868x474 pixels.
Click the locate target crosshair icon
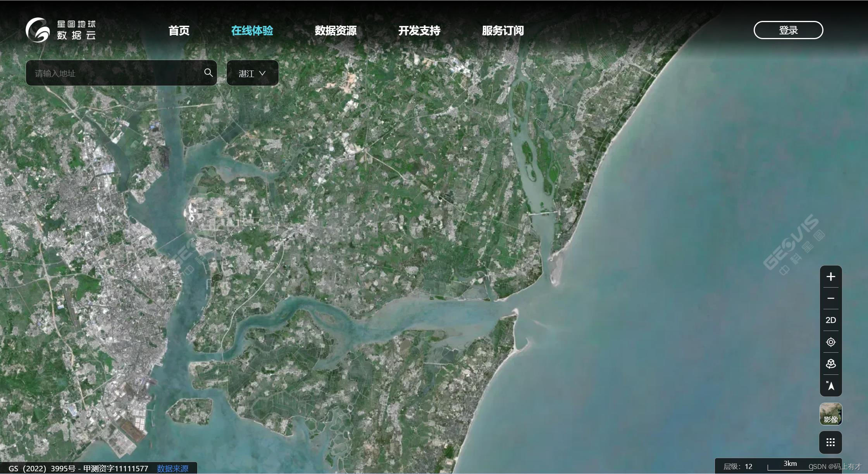[x=830, y=342]
